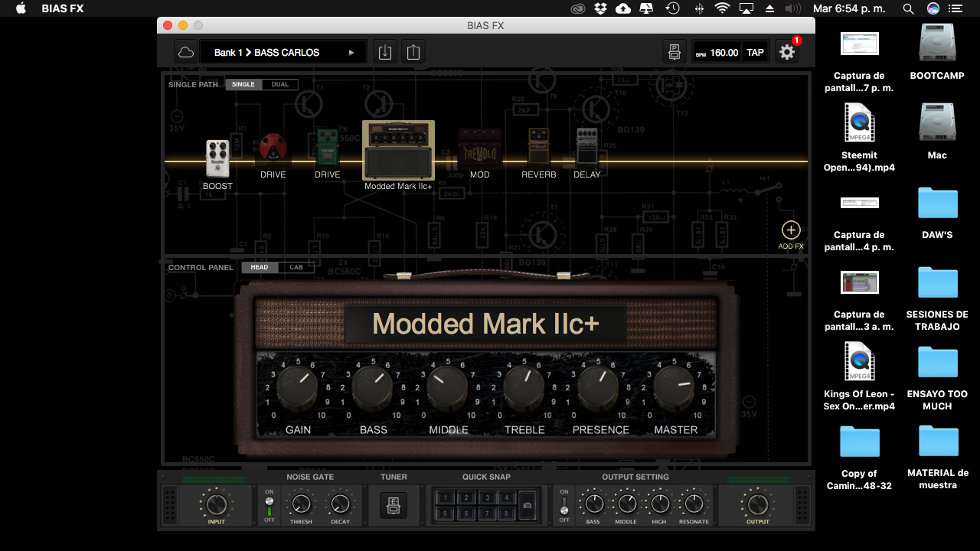Toggle the Output Setting ON/OFF switch

coord(564,506)
